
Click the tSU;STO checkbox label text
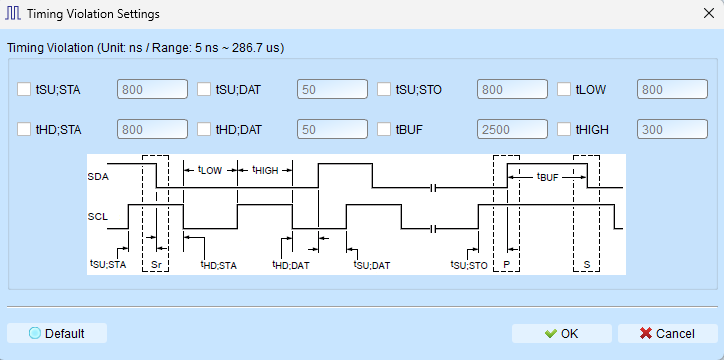pos(419,90)
